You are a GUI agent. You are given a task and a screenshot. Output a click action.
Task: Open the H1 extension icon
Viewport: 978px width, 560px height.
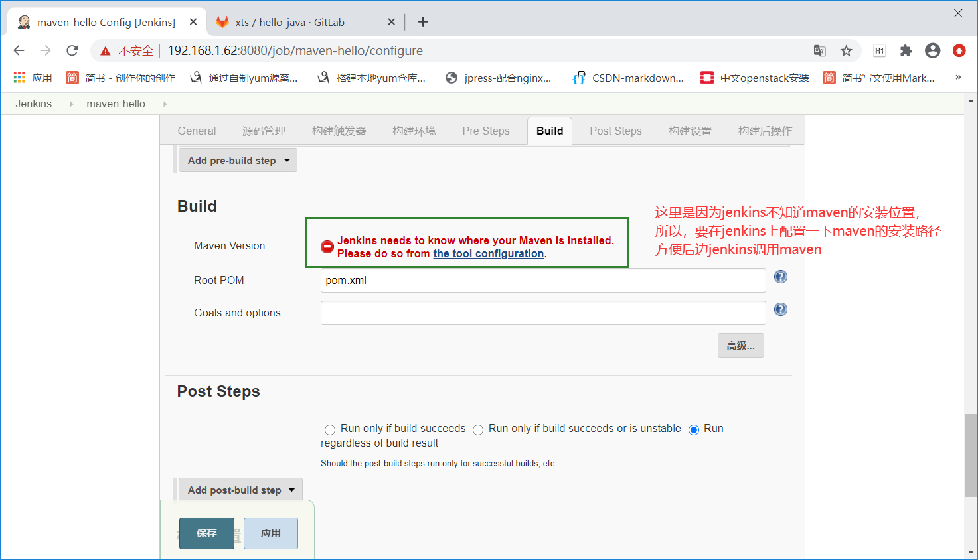(879, 50)
